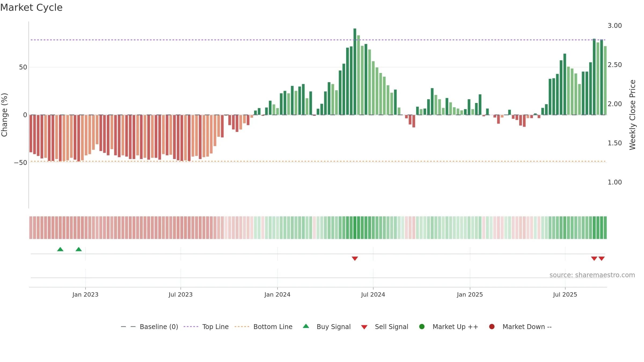Click the Jul 2023 axis label
The height and width of the screenshot is (362, 644).
(181, 295)
